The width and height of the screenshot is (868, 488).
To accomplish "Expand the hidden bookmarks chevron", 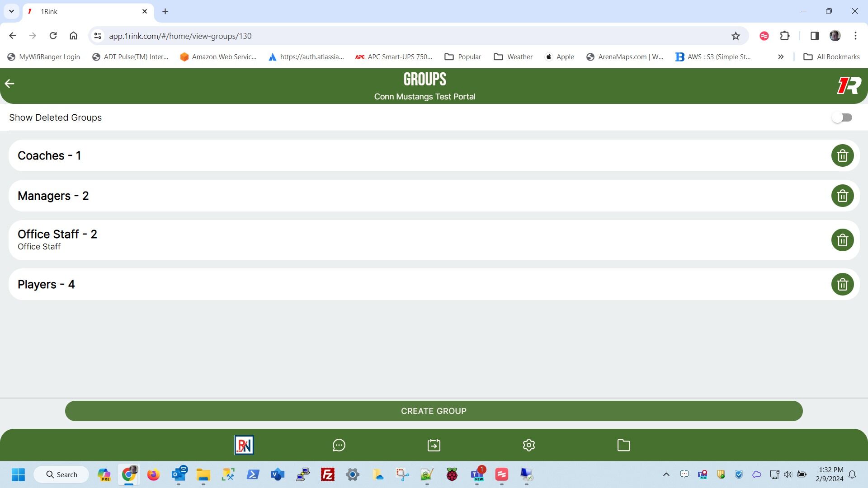I will (x=780, y=57).
